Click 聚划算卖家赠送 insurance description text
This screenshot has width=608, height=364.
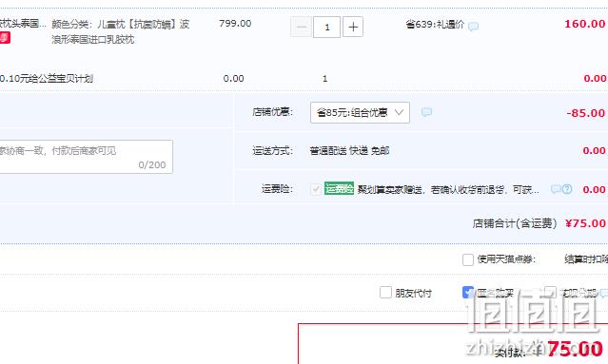448,190
